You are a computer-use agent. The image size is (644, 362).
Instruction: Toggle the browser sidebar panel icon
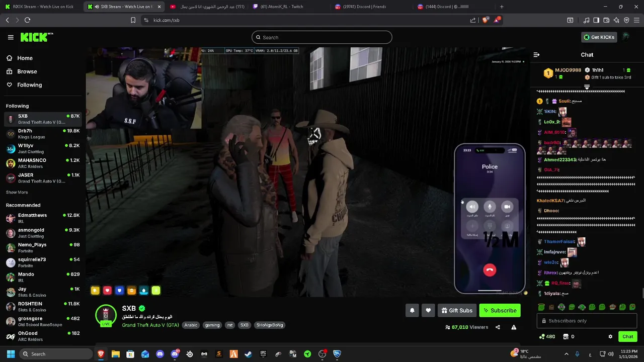[596, 20]
